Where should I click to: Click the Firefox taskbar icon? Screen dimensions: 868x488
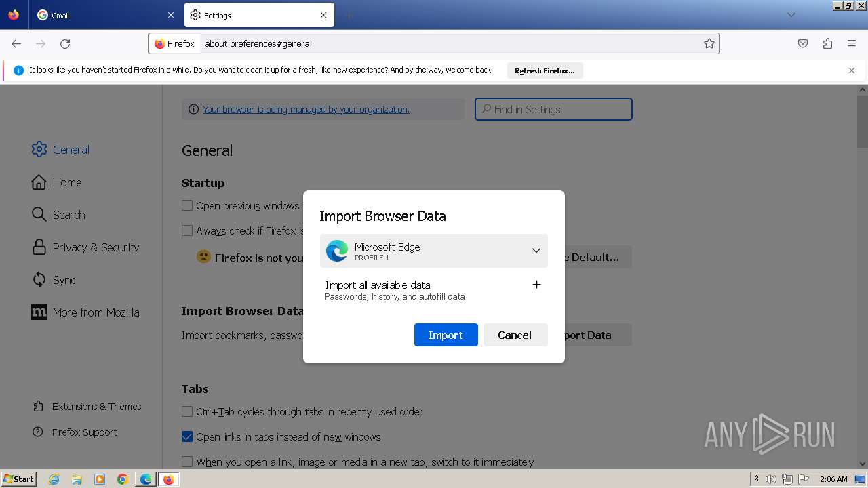click(x=168, y=479)
